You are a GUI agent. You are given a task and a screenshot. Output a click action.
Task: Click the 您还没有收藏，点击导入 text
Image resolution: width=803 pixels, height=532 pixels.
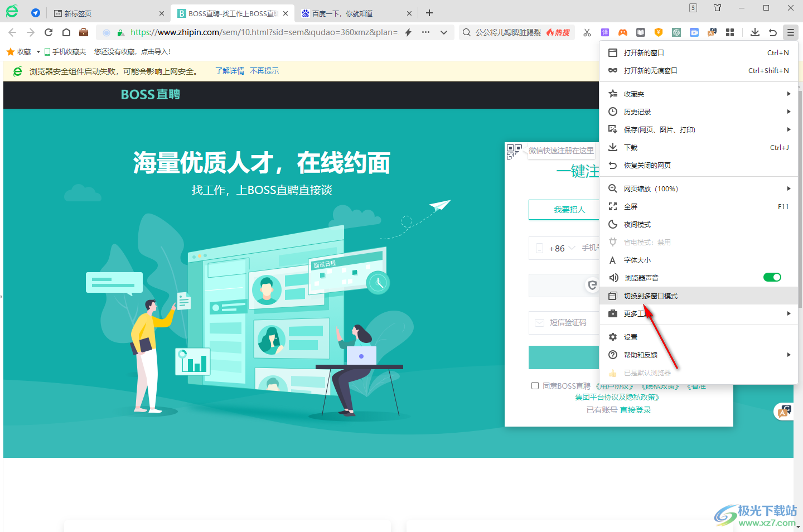tap(132, 52)
